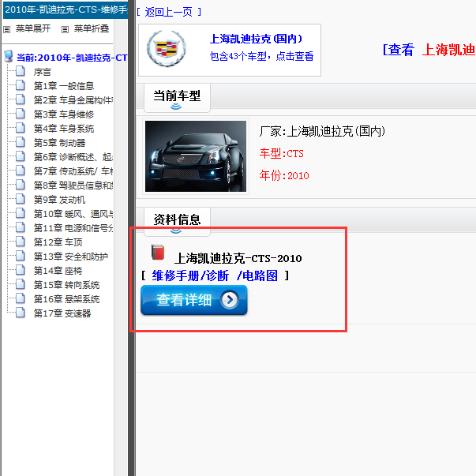Open 维修手册/诊断 /电路图 link

[x=215, y=275]
